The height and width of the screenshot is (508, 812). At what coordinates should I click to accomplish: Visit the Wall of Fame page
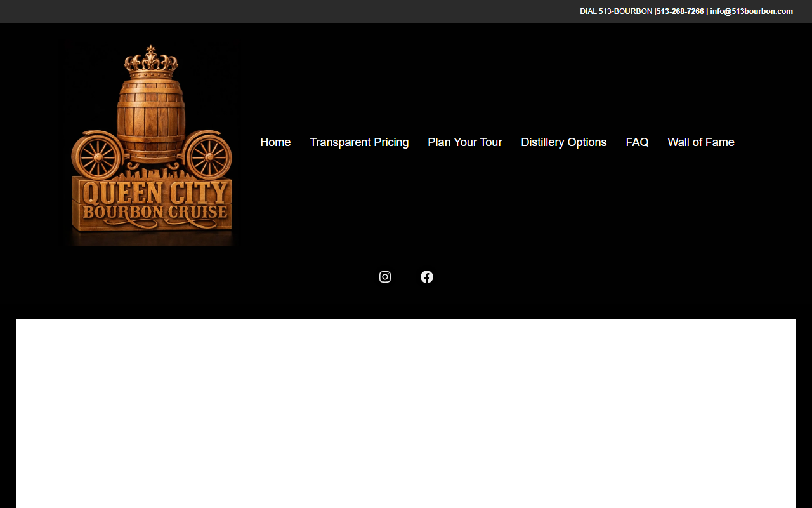[x=701, y=142]
